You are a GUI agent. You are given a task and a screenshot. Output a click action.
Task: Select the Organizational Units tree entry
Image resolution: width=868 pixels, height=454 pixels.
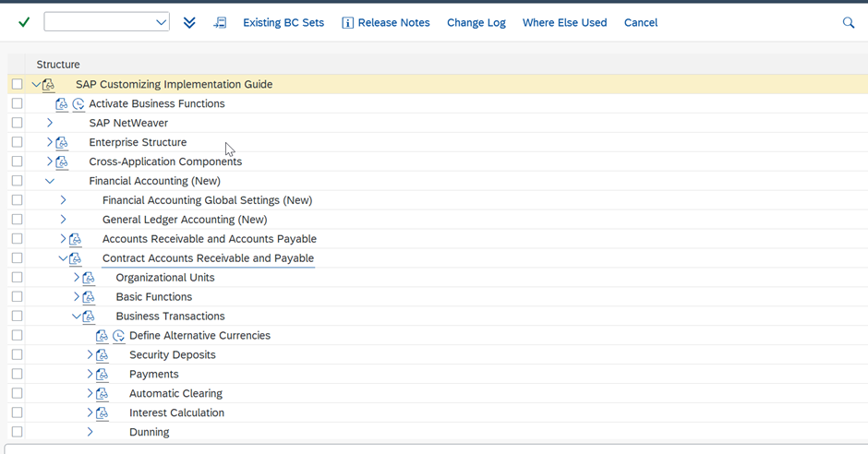[x=165, y=278]
